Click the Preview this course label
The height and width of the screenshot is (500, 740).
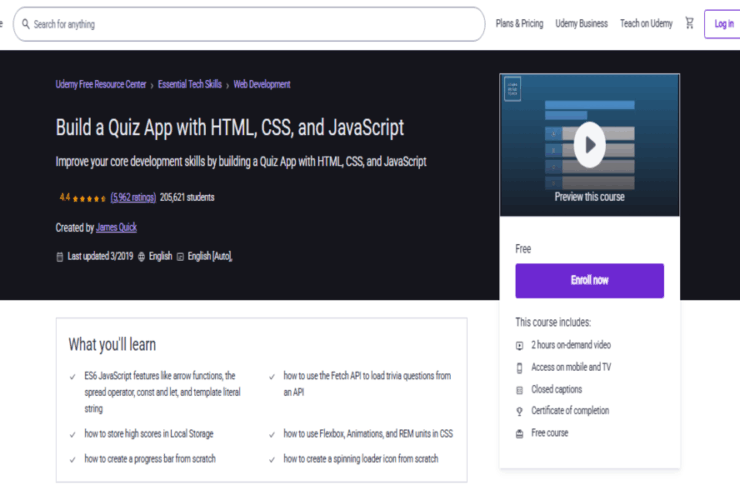(589, 197)
